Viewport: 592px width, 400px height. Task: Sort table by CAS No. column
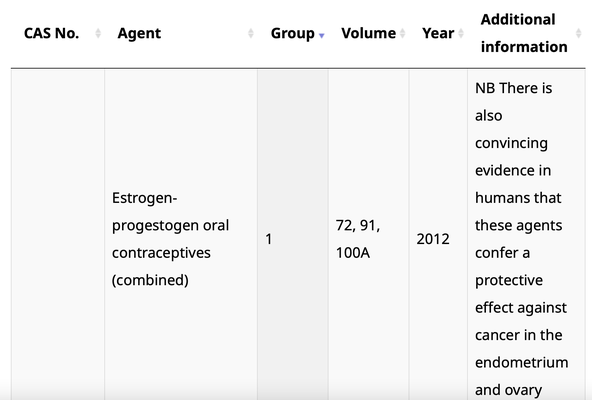[x=98, y=33]
